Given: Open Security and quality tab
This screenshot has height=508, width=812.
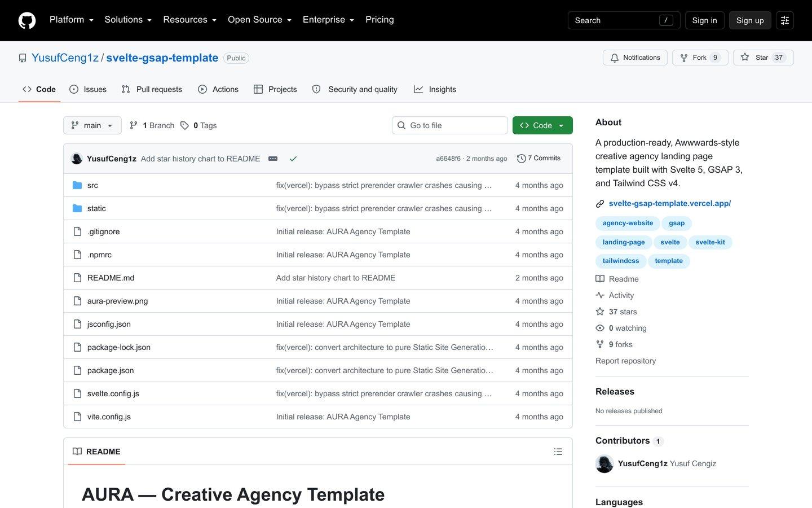Looking at the screenshot, I should [355, 89].
